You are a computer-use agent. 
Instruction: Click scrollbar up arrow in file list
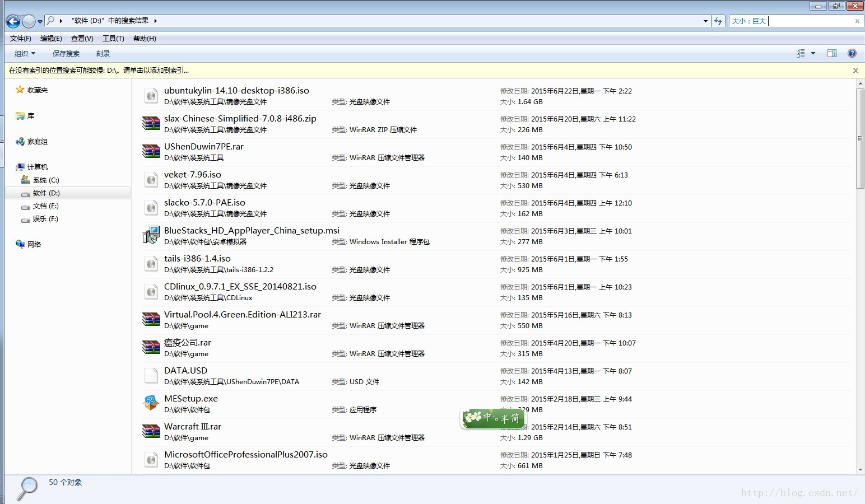point(860,83)
